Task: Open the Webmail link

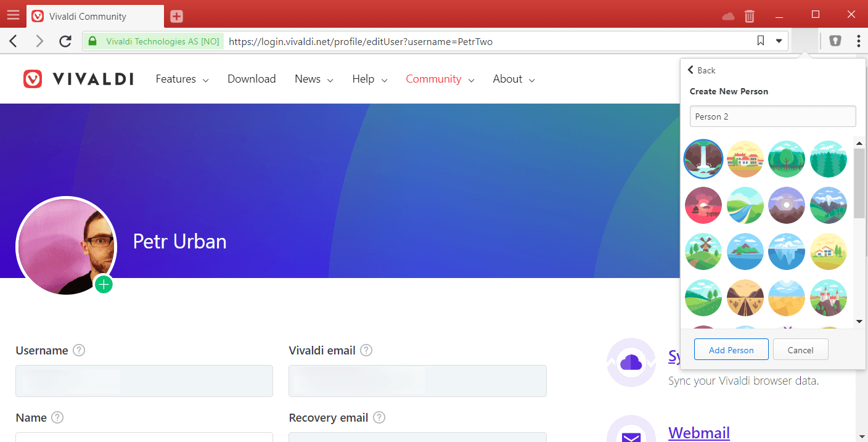Action: point(699,433)
